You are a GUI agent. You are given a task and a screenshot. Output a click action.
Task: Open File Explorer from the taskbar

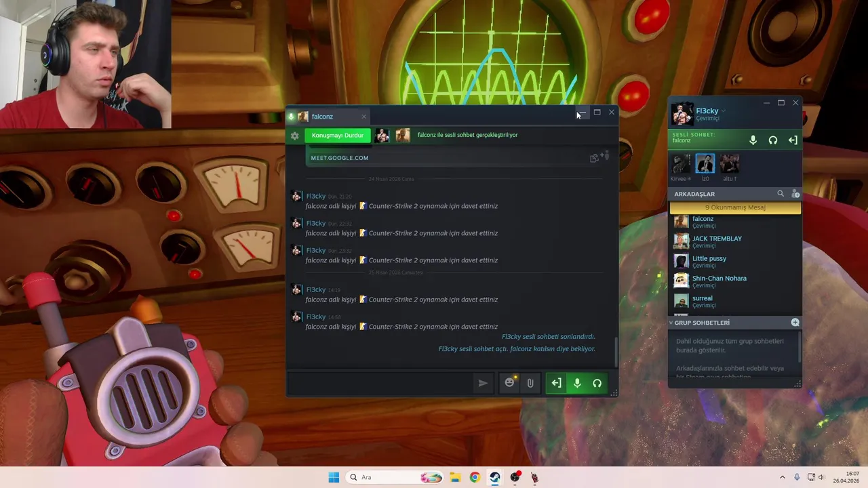tap(455, 477)
